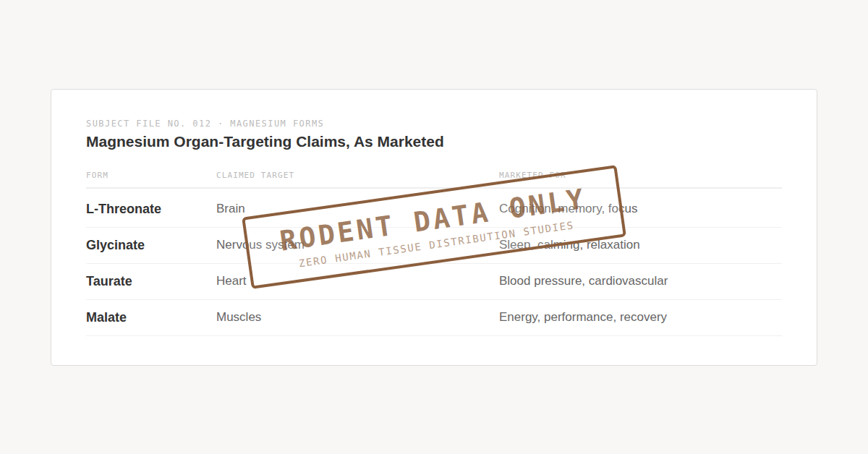Click the Nervous system target cell

(230, 245)
